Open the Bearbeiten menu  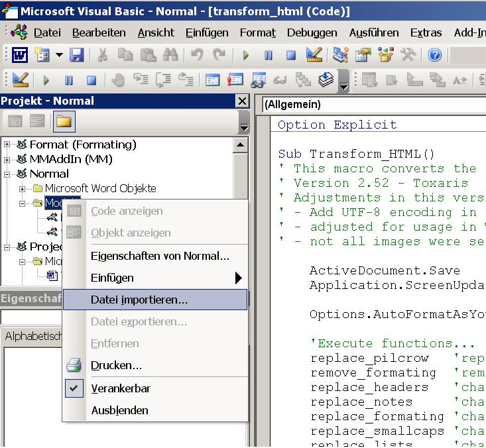pyautogui.click(x=99, y=32)
